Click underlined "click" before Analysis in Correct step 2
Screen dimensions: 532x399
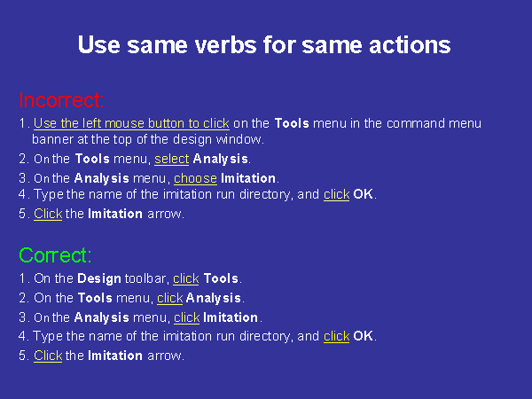pos(169,298)
